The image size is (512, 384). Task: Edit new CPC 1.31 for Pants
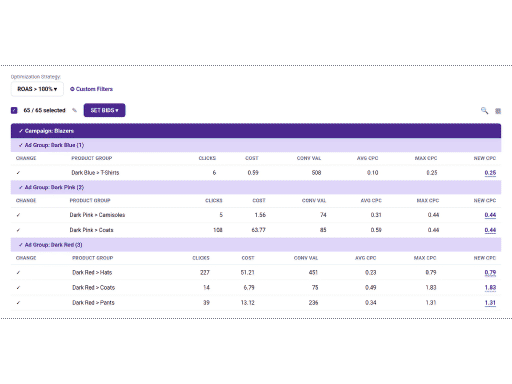[490, 303]
